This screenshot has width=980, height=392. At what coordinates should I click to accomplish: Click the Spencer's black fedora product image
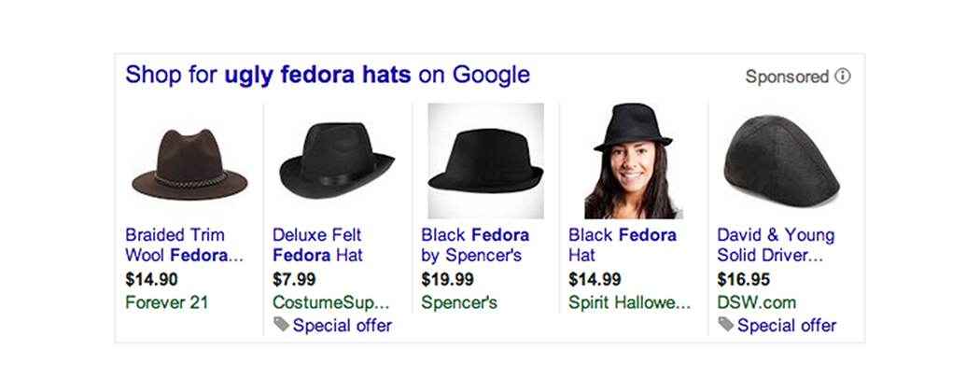485,161
